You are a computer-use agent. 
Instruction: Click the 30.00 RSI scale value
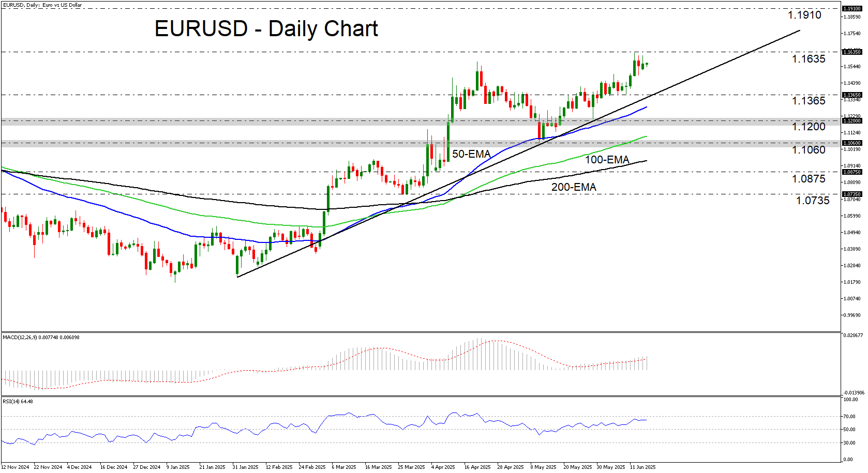(849, 443)
